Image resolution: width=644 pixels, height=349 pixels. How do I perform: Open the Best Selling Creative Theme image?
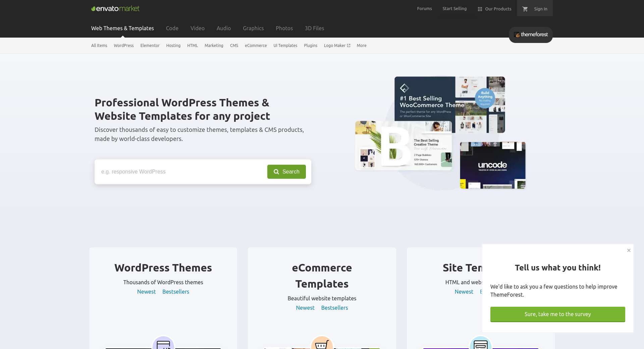coord(404,145)
